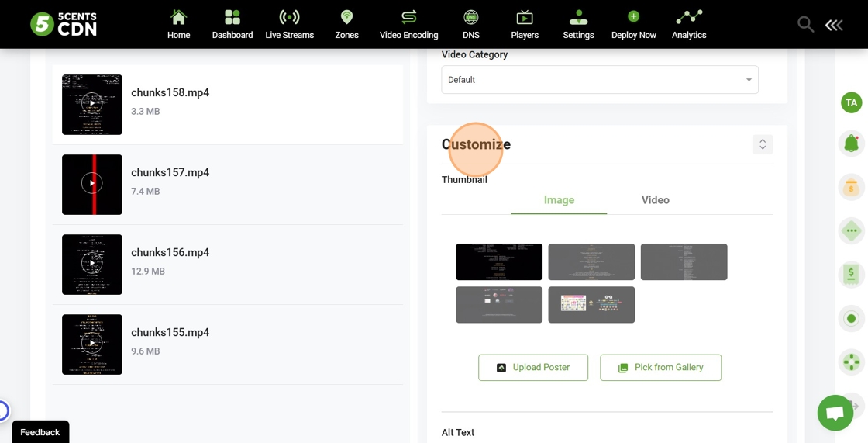Select the thumbnail with the colorful chart
The width and height of the screenshot is (868, 443).
[x=591, y=304]
